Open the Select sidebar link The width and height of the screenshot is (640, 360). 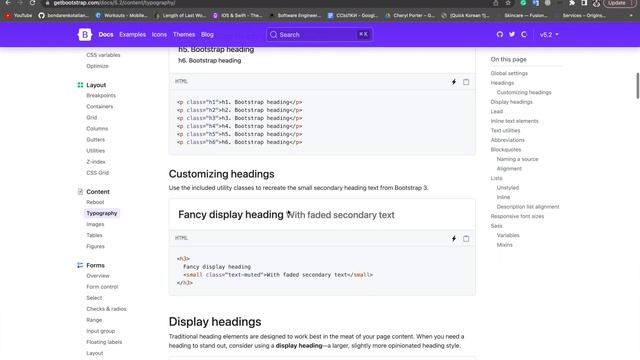(94, 298)
